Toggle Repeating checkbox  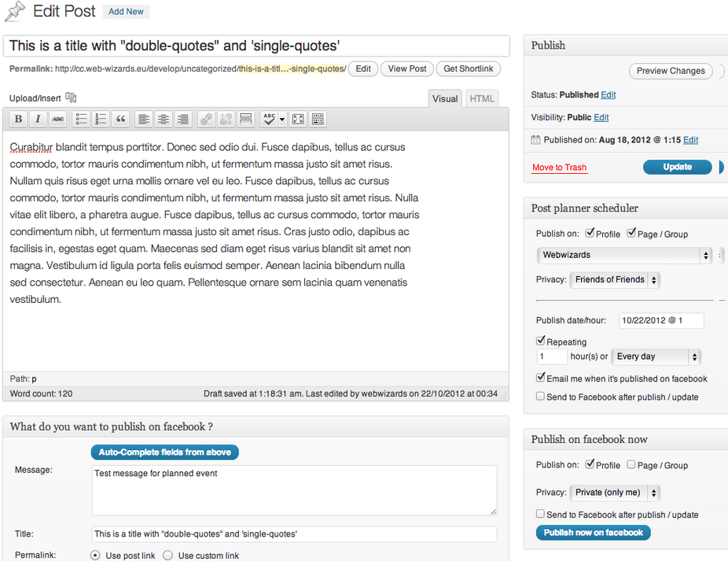pos(540,341)
